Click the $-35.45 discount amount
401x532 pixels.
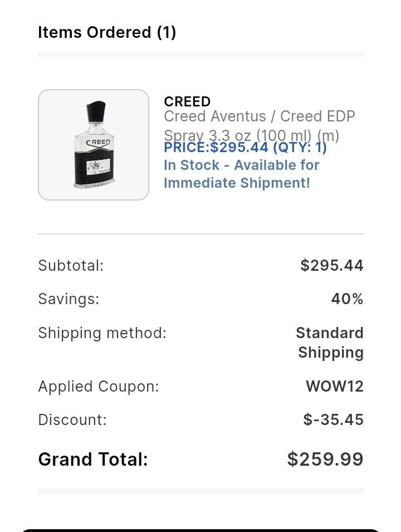pos(333,420)
